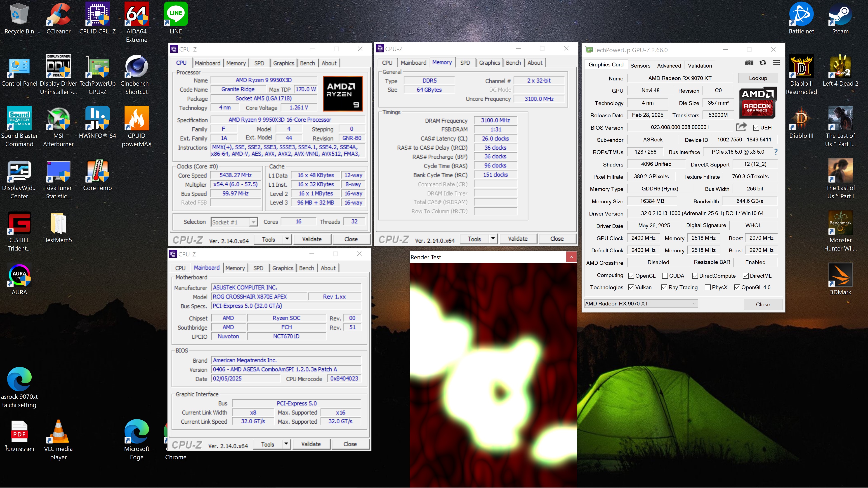Launch the CPUID powerMAX shortcut
This screenshot has height=488, width=868.
click(x=137, y=126)
